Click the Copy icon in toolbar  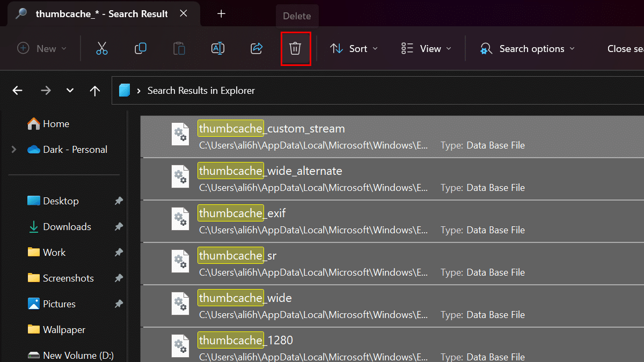click(141, 49)
